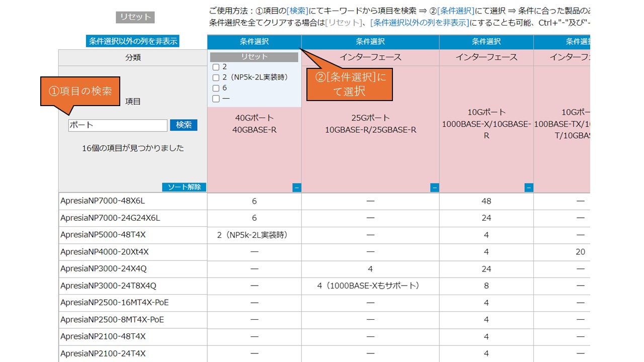This screenshot has height=362, width=644.
Task: Click the blue 検索 button
Action: coord(184,125)
